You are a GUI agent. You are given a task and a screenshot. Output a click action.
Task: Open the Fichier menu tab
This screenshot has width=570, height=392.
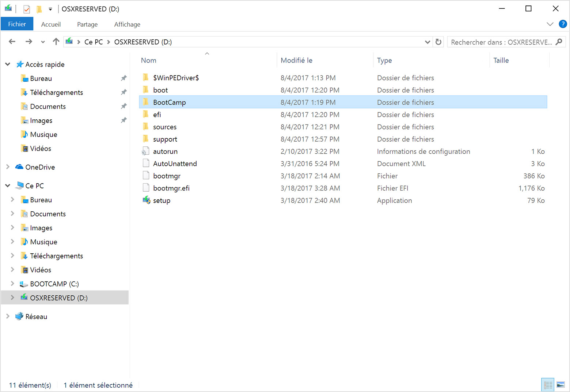click(17, 24)
